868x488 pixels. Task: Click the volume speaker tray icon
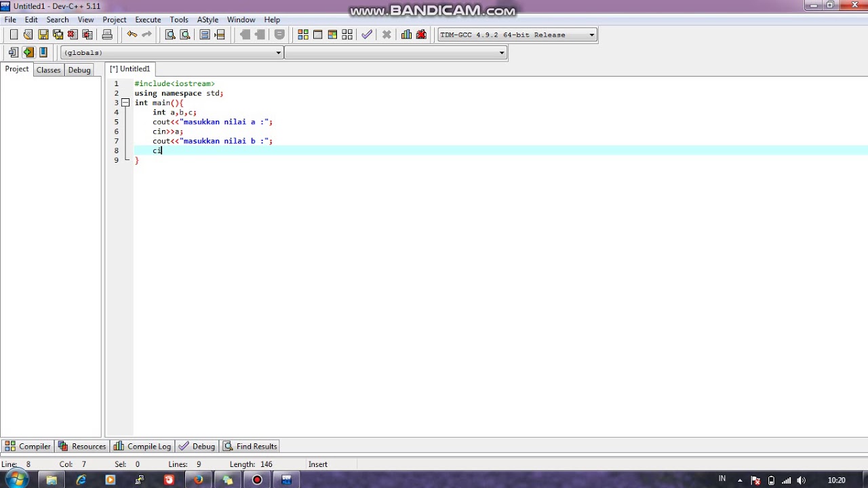(802, 480)
